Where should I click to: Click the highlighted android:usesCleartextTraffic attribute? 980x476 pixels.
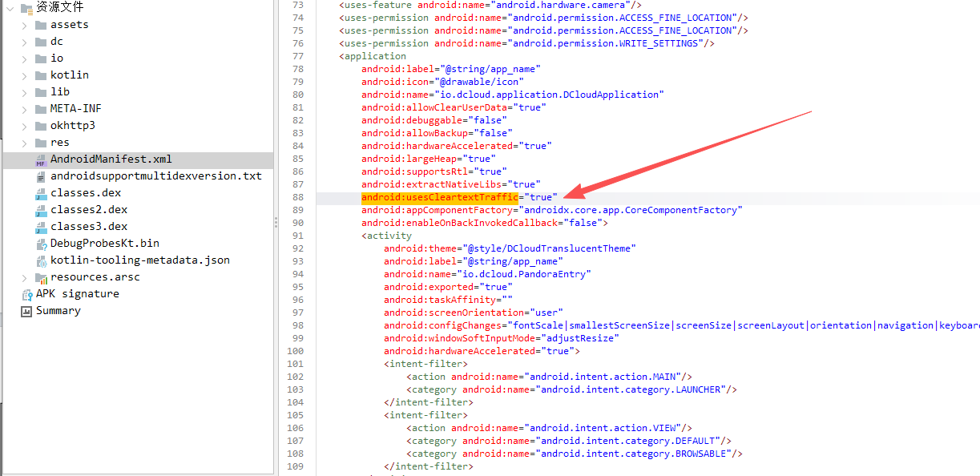(x=440, y=197)
